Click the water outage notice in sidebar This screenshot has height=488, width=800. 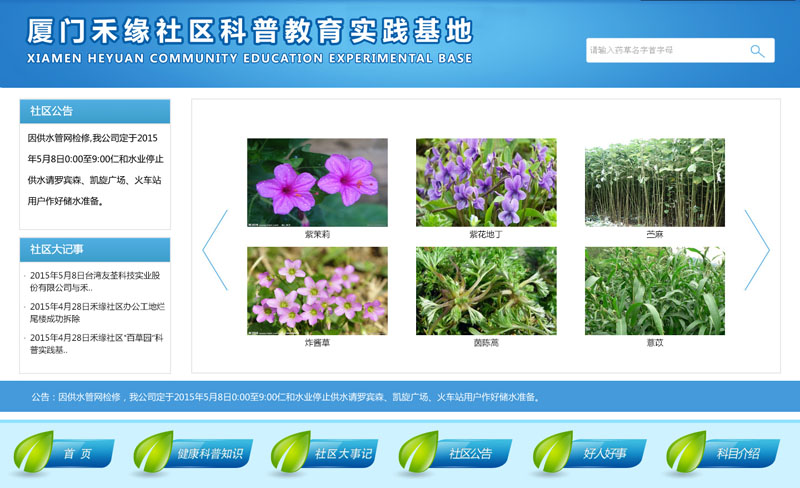pyautogui.click(x=95, y=169)
